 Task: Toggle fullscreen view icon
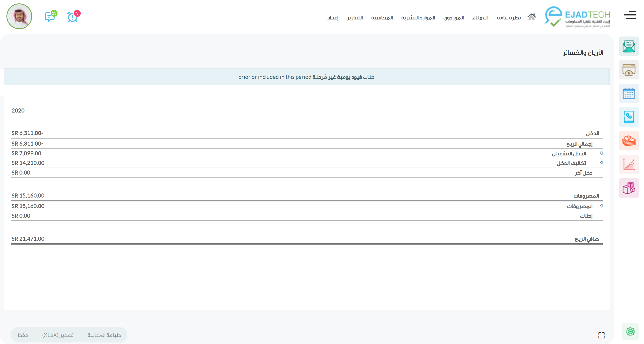(x=601, y=335)
